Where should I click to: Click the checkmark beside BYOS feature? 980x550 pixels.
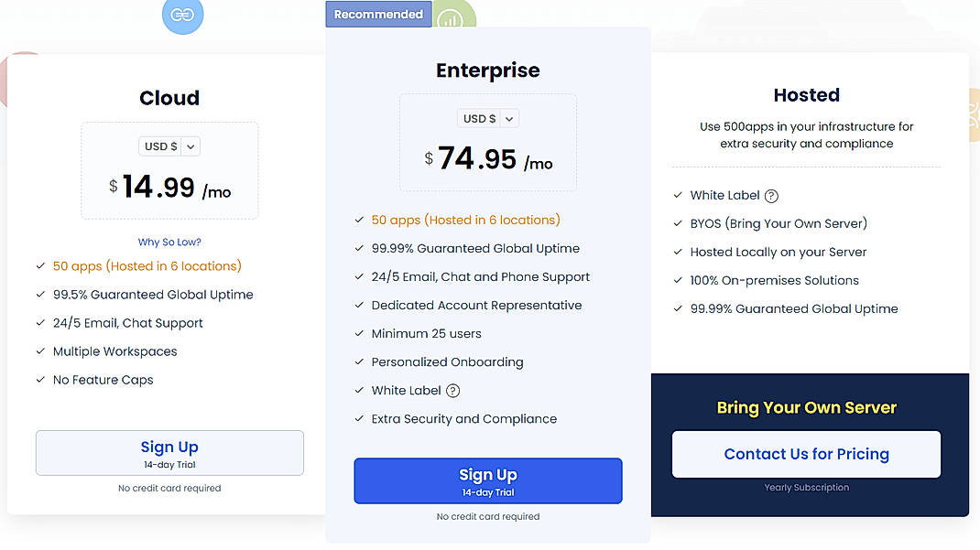[678, 223]
